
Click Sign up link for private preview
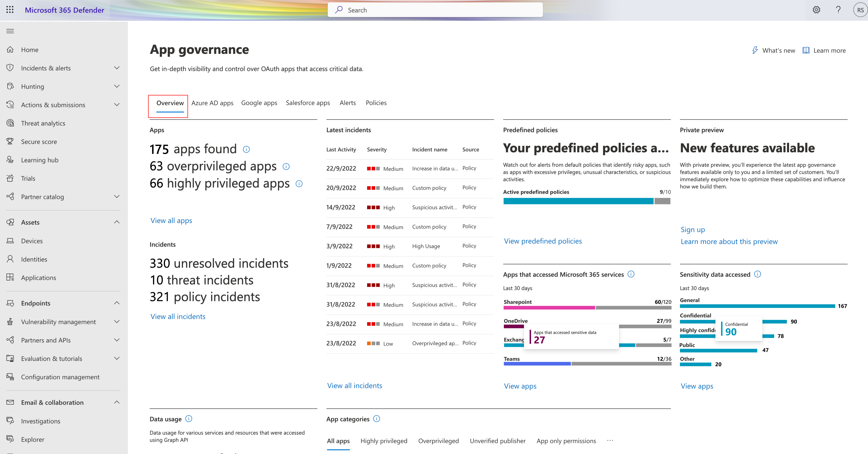click(692, 229)
